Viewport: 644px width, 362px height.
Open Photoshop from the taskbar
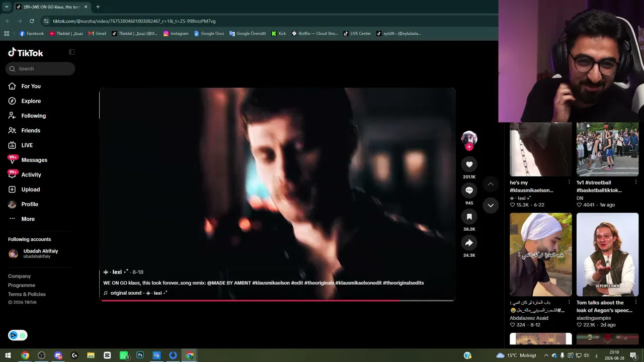140,355
